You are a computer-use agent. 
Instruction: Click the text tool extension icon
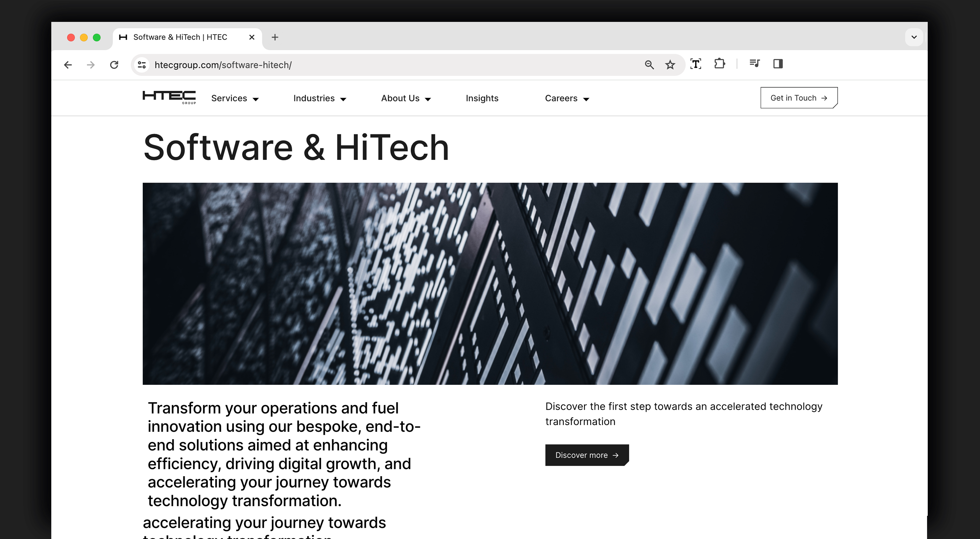[x=696, y=64]
